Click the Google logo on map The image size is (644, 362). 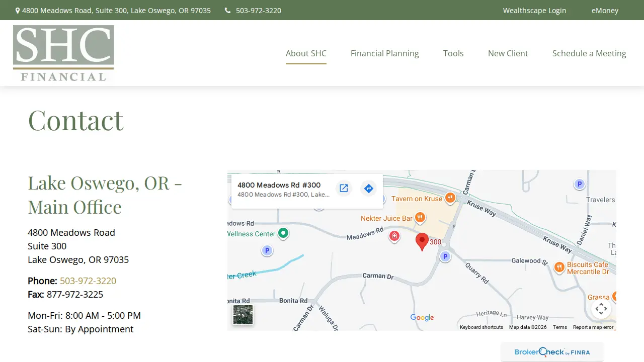[x=422, y=317]
